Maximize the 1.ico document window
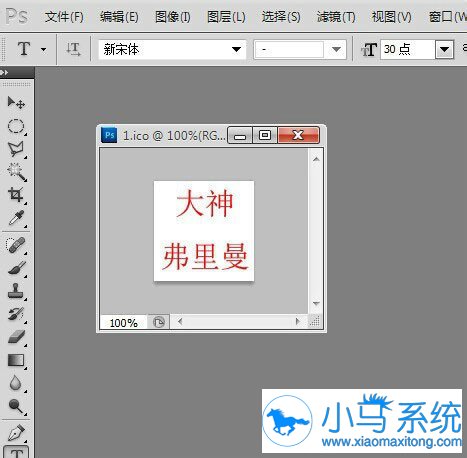 tap(265, 135)
